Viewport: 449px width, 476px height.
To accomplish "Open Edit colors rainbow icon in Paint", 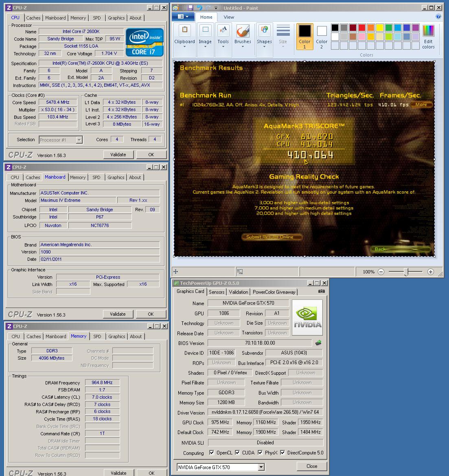I will tap(428, 31).
